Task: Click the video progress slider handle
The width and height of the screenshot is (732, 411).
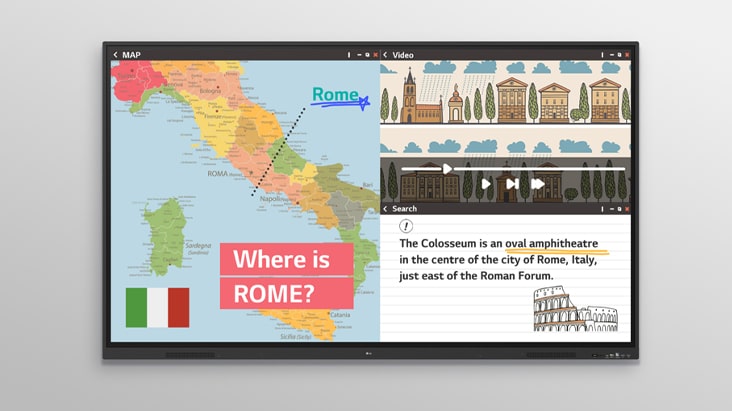Action: click(447, 169)
